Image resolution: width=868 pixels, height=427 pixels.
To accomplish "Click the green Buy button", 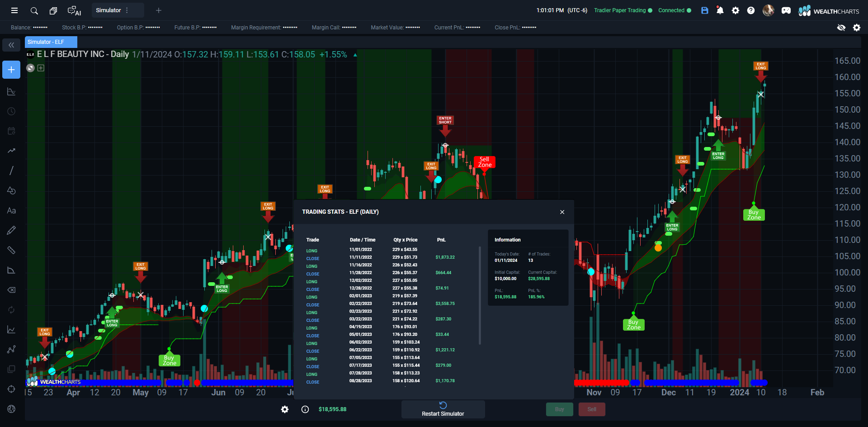I will tap(559, 409).
